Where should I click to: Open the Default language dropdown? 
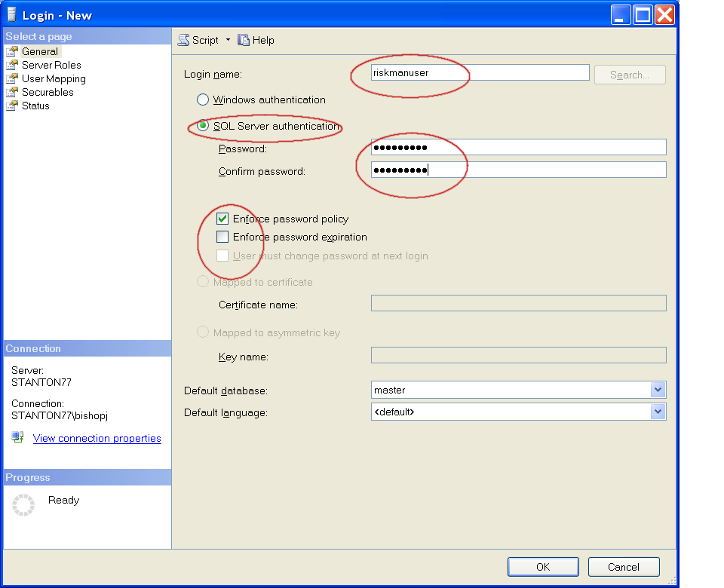(658, 412)
